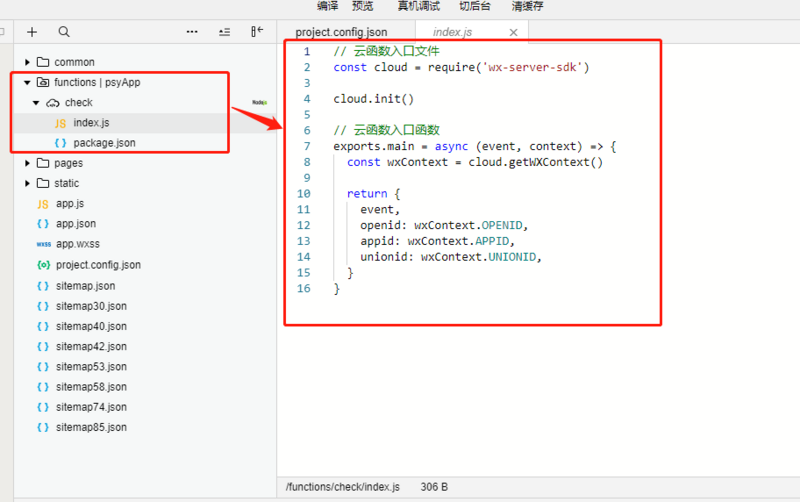This screenshot has height=502, width=800.
Task: Click the project.config.json file icon in tree
Action: [x=43, y=265]
